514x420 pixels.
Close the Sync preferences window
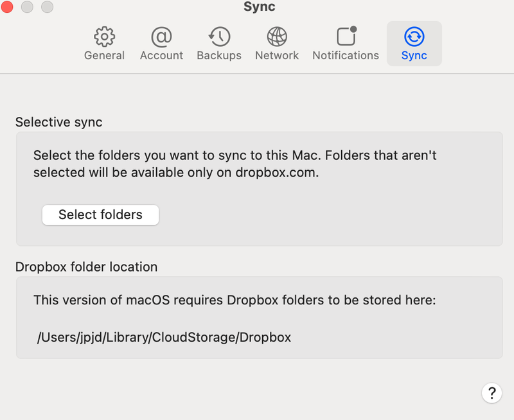(7, 7)
